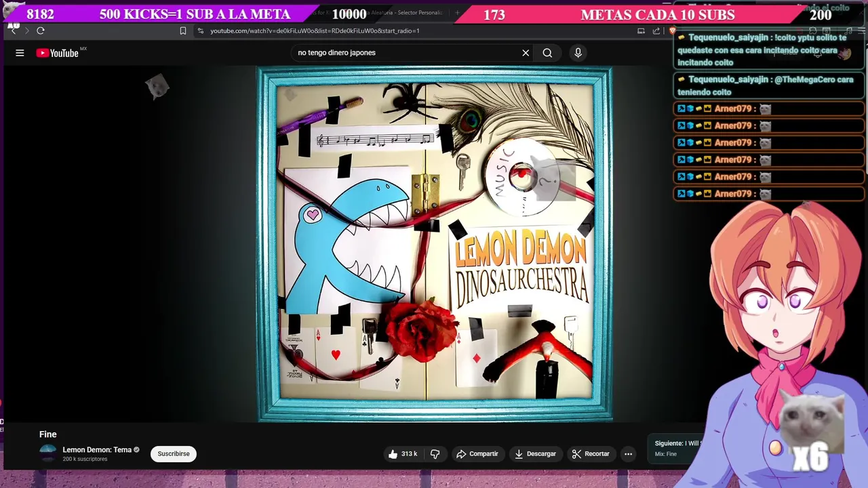Viewport: 868px width, 488px height.
Task: Open the YouTube hamburger guide menu
Action: pos(20,53)
